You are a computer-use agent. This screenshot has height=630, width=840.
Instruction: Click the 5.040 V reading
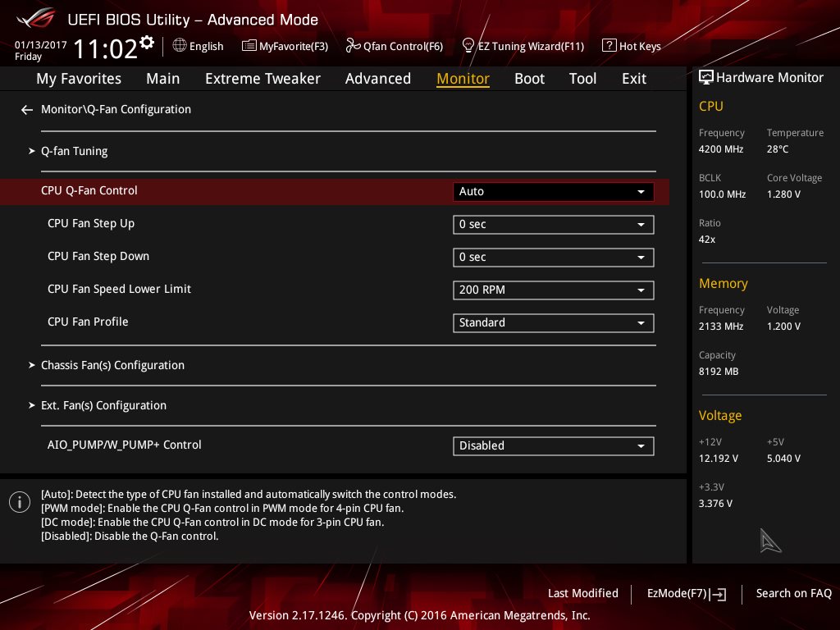pyautogui.click(x=783, y=459)
